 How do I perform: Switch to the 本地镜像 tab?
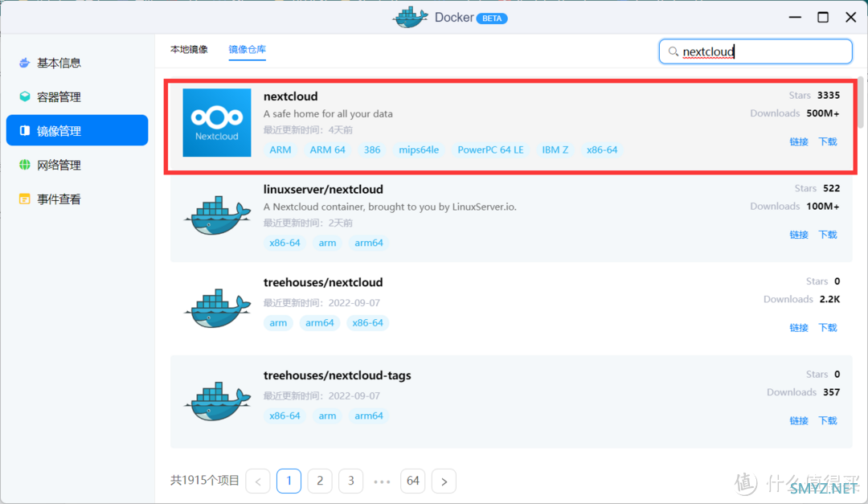pos(190,49)
